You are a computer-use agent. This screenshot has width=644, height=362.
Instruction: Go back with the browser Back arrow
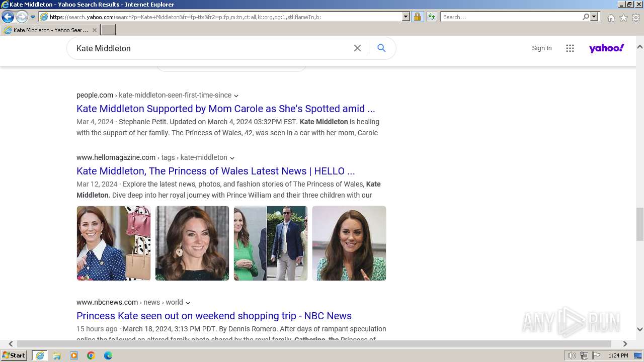8,17
